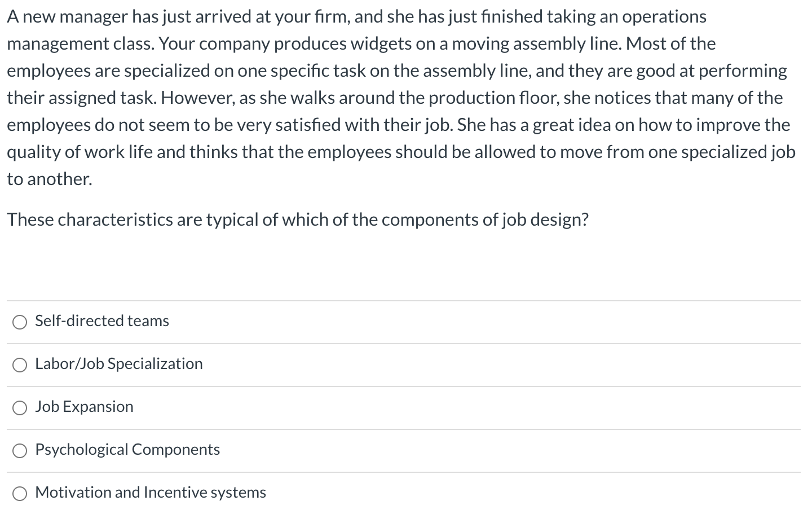Click the "Psychological Components" answer text

[127, 450]
